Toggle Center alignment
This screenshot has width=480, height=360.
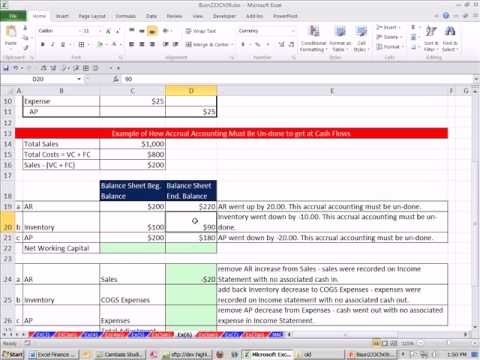pos(142,44)
